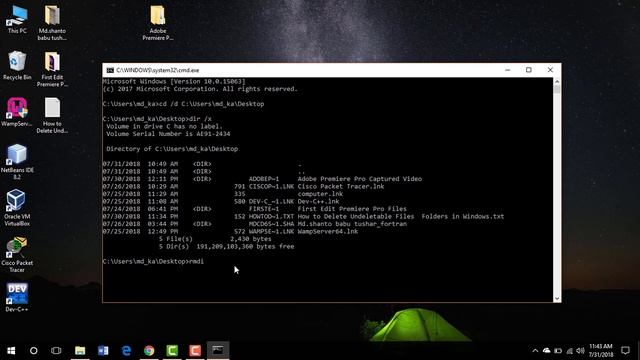Open Md.shanto babu tushar folder icon

pos(52,23)
